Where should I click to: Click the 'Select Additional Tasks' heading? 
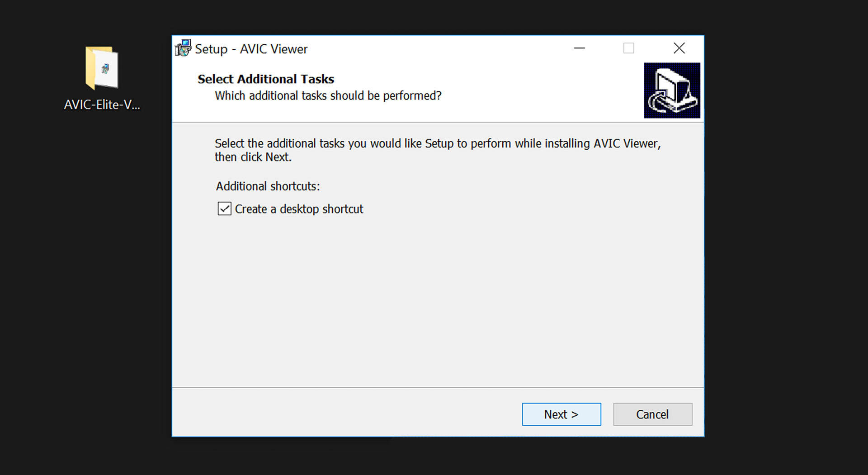tap(265, 79)
